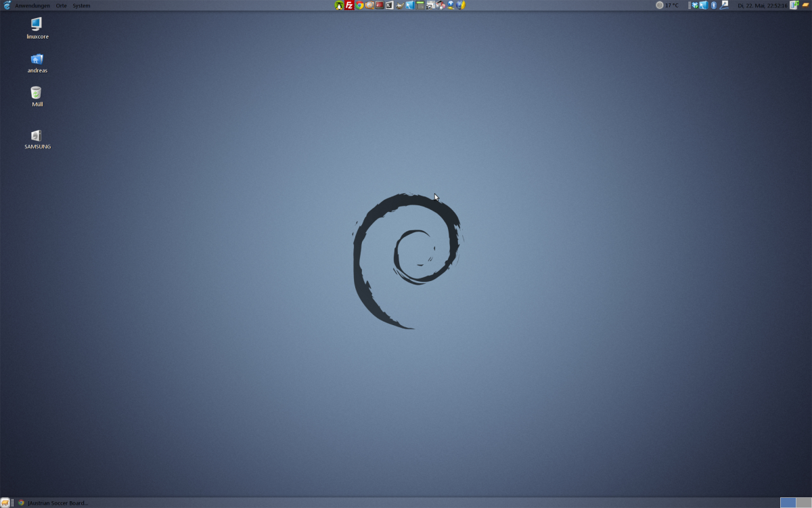The width and height of the screenshot is (812, 508).
Task: Click the blue cursor tray icon beside Dropbox
Action: [704, 5]
